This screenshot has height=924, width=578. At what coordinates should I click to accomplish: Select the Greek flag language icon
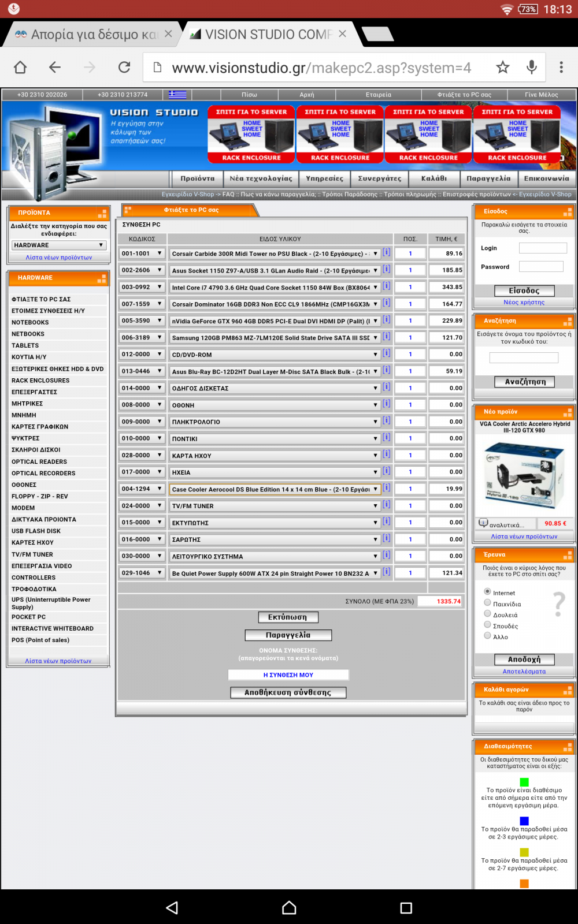pyautogui.click(x=177, y=95)
